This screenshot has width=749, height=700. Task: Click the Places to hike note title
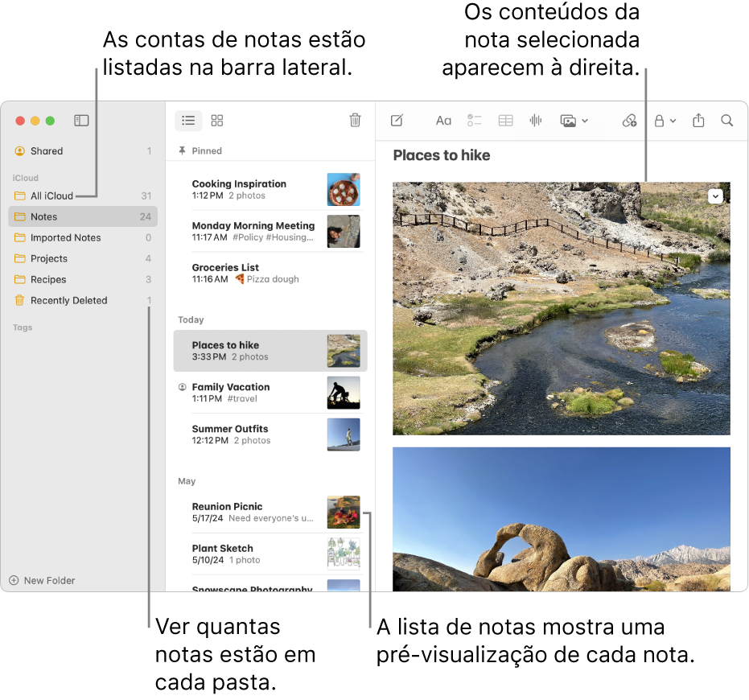click(x=442, y=155)
